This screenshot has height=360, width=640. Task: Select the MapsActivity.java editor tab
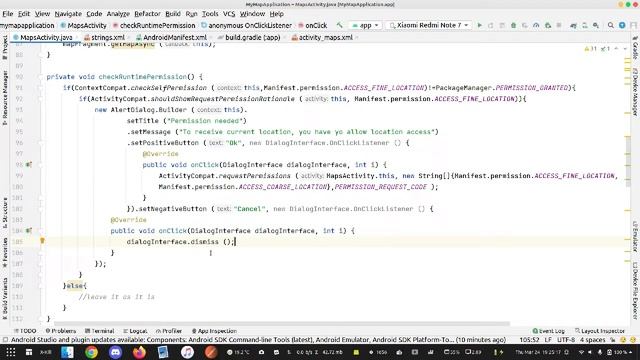[x=46, y=38]
